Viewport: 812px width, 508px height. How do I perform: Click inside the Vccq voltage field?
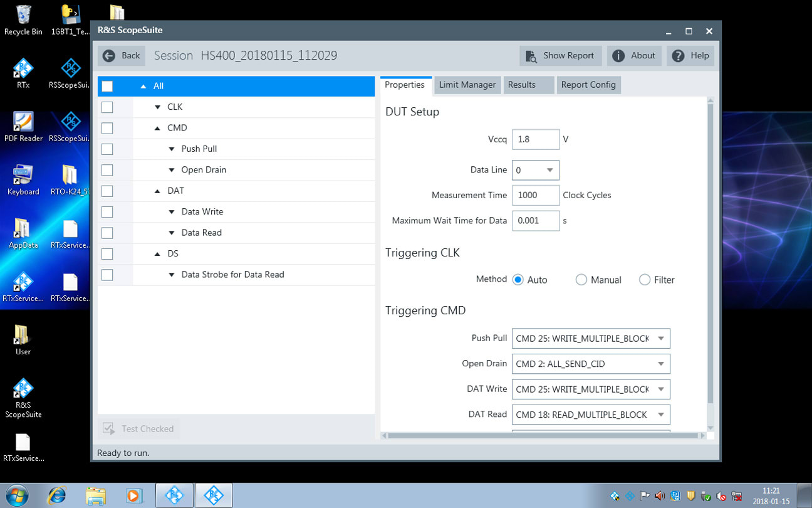point(536,139)
